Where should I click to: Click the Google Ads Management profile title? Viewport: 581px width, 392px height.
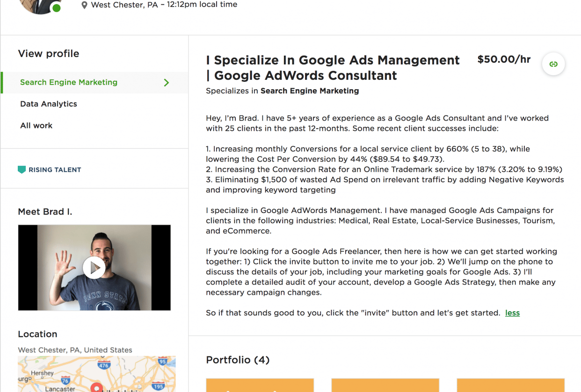coord(333,68)
